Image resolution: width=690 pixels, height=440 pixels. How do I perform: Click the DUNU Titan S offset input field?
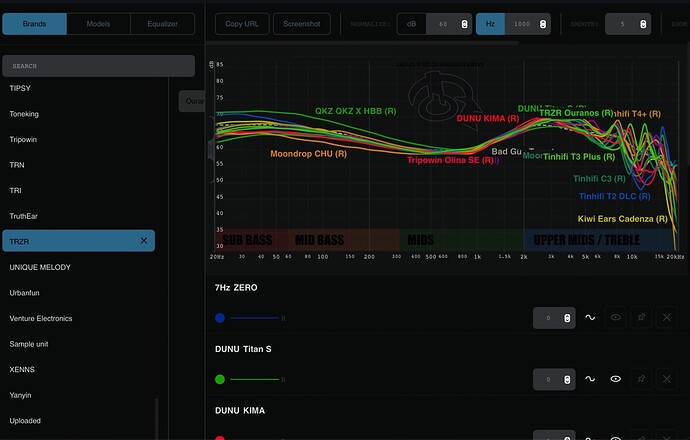coord(554,379)
